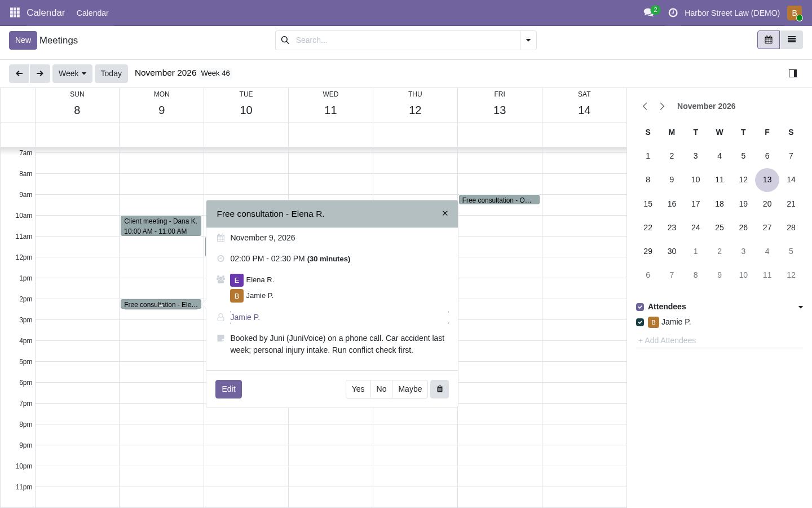Click the SAT 14 column header
Viewport: 812px width, 508px height.
tap(584, 104)
